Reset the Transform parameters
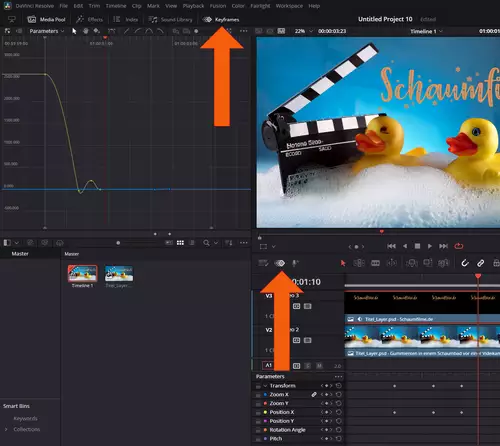Image resolution: width=500 pixels, height=446 pixels. pyautogui.click(x=339, y=386)
